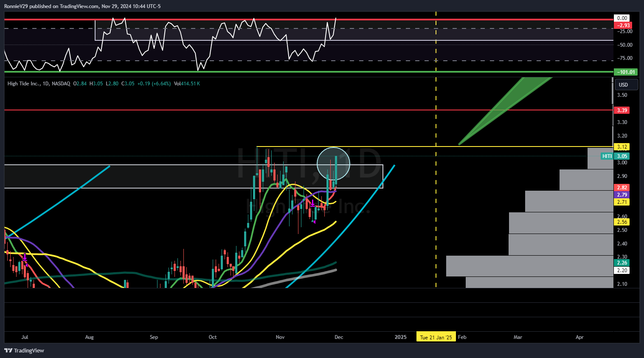
Task: Select the Tue 21 Jan '25 date marker
Action: click(436, 337)
